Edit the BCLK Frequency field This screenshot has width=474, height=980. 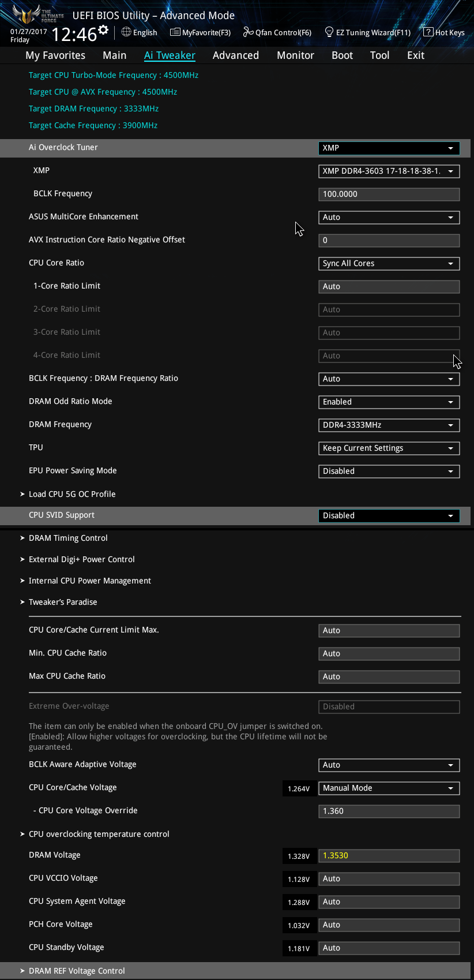pyautogui.click(x=389, y=194)
